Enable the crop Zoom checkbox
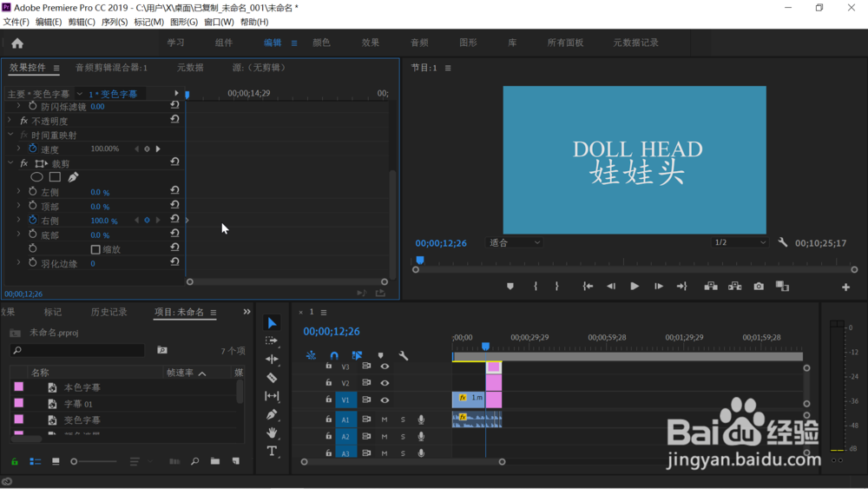Viewport: 868px width, 489px height. tap(95, 249)
